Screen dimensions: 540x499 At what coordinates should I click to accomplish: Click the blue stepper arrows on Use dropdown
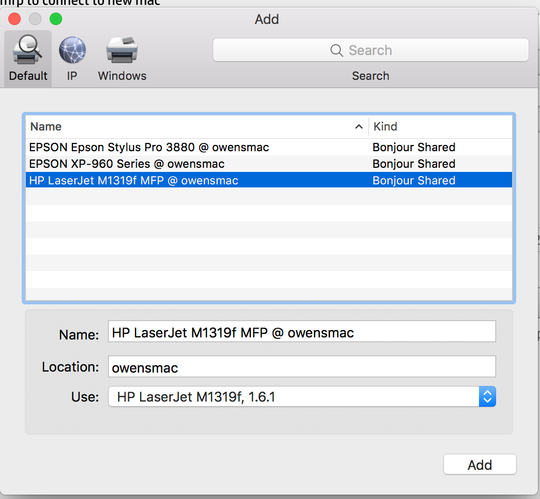point(487,397)
